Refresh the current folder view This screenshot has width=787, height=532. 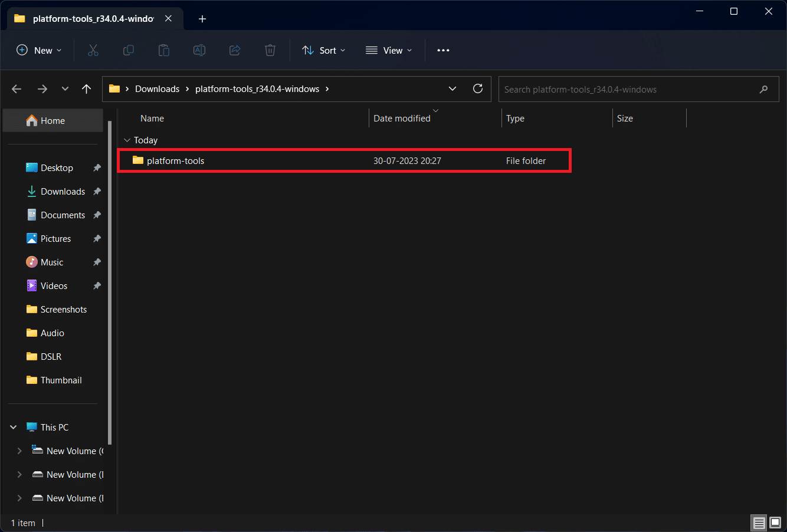pos(478,88)
